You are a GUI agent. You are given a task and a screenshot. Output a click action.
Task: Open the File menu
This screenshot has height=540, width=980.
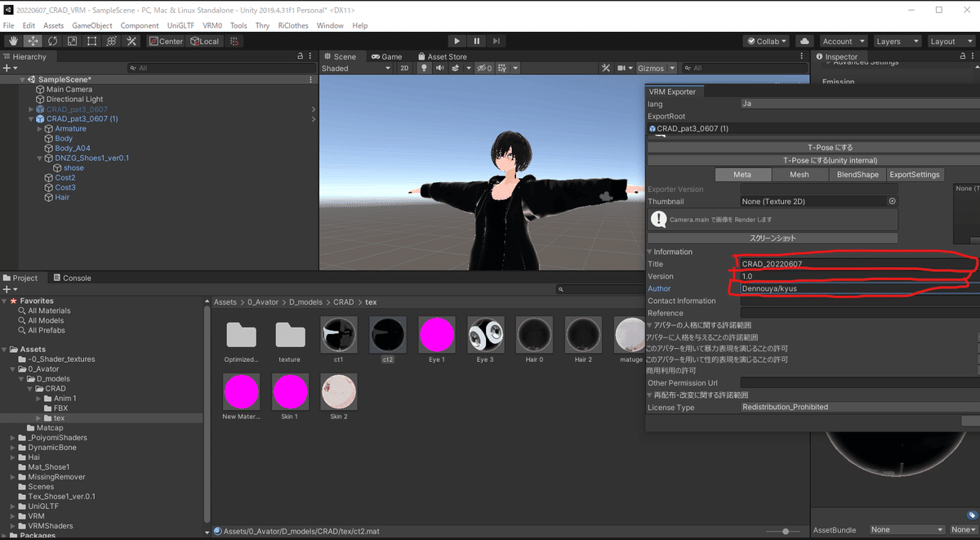[9, 25]
